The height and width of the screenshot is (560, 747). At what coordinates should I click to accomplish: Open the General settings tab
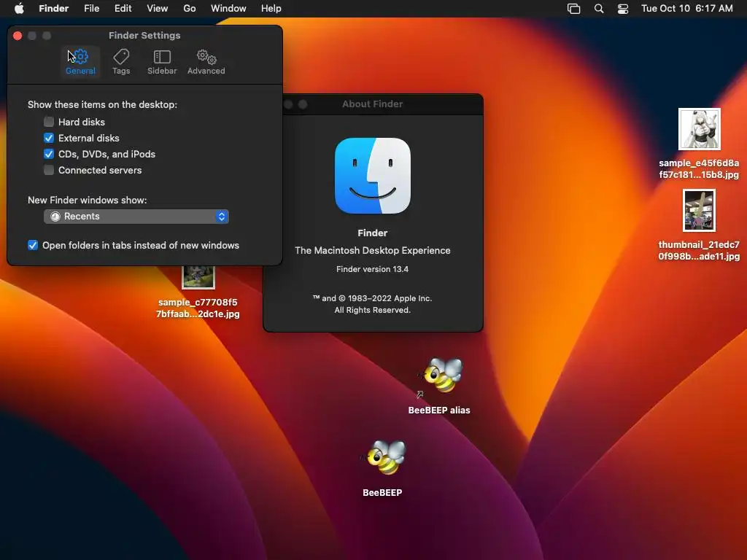tap(80, 62)
